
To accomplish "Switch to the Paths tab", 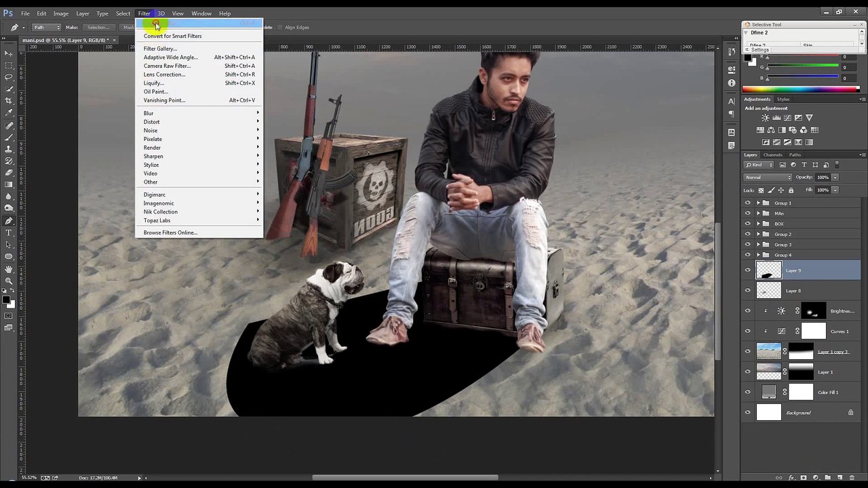I will [x=795, y=155].
